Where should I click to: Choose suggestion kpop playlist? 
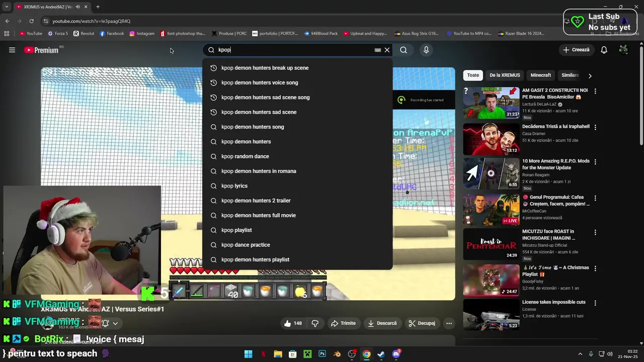[297, 230]
